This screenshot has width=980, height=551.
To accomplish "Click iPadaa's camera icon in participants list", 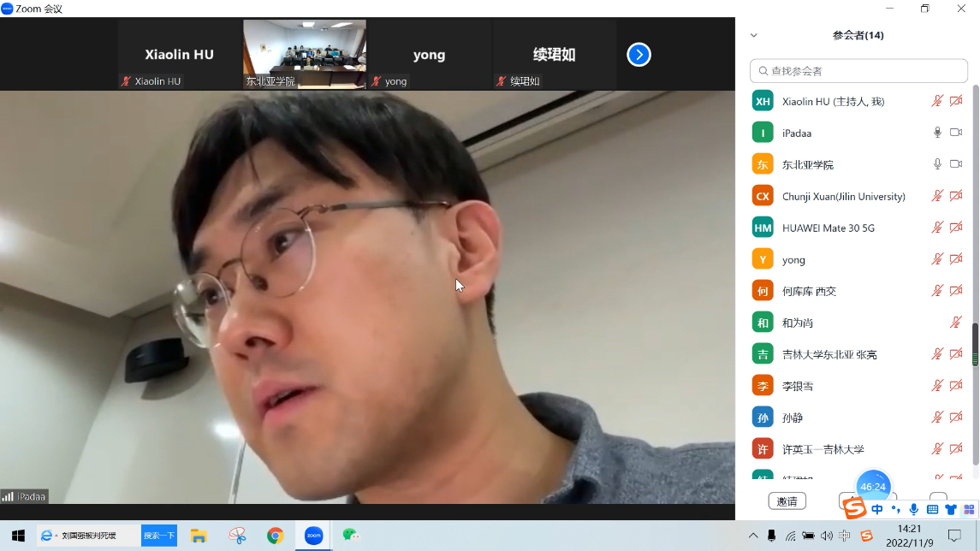I will tap(956, 133).
